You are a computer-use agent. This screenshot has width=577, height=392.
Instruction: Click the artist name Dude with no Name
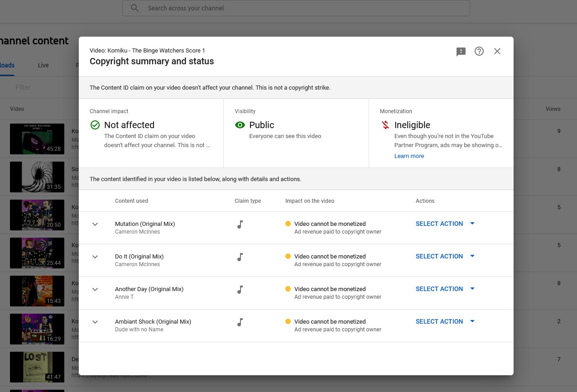(x=139, y=330)
